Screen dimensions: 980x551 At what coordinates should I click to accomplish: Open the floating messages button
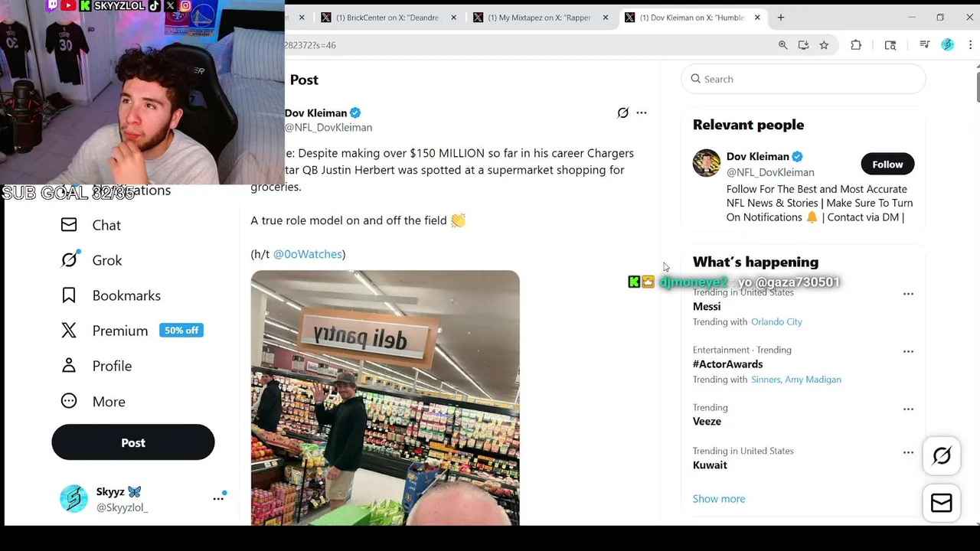point(941,503)
